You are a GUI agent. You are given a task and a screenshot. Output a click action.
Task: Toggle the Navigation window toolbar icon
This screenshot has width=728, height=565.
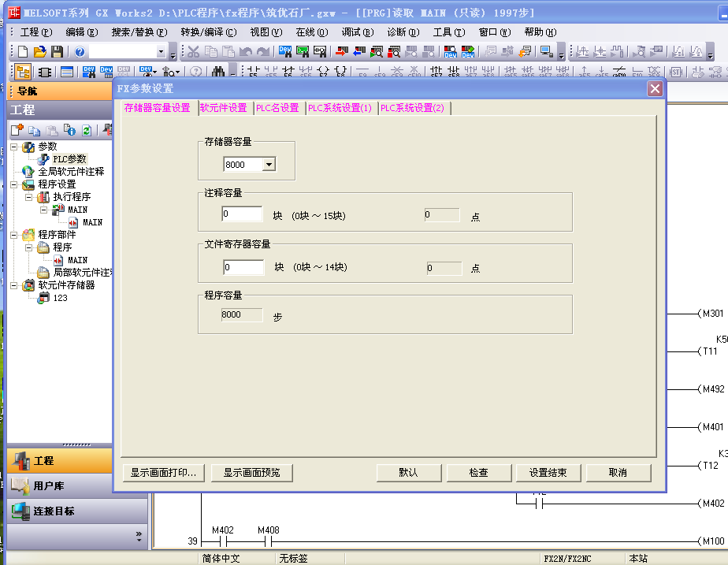click(24, 72)
